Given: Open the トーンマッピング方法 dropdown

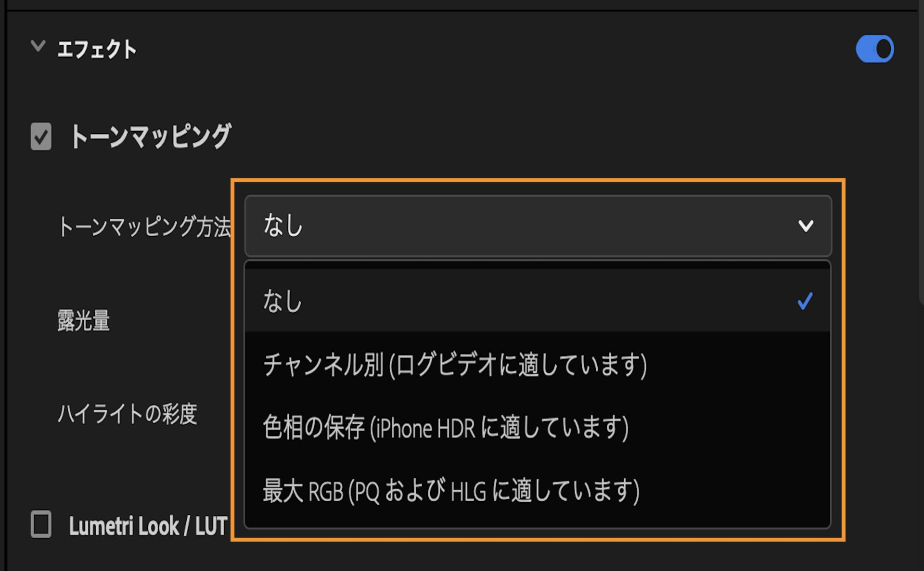Looking at the screenshot, I should pyautogui.click(x=529, y=224).
